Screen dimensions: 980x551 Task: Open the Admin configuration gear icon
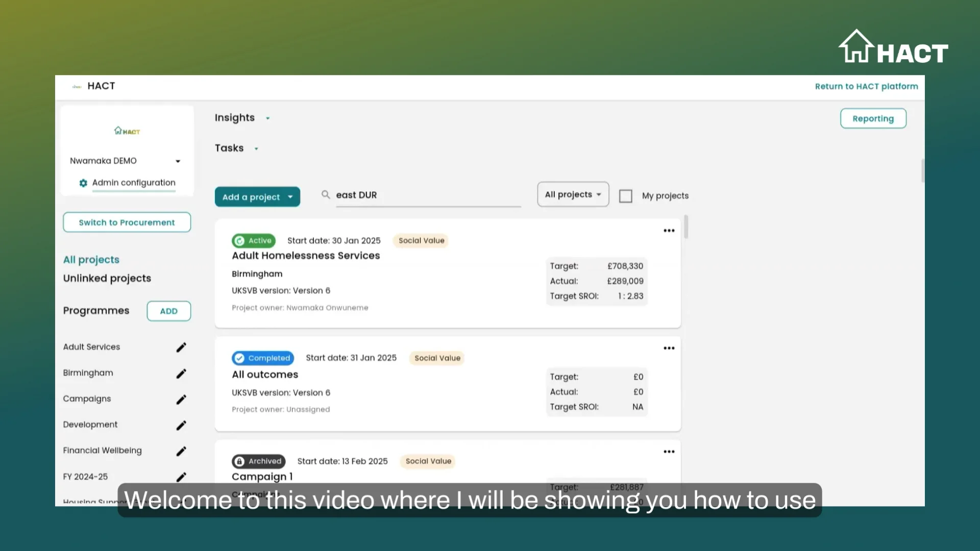83,183
